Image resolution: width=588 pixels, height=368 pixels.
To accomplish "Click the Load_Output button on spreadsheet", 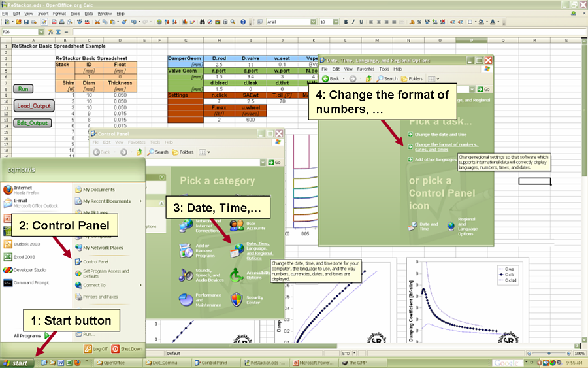I will tap(34, 106).
